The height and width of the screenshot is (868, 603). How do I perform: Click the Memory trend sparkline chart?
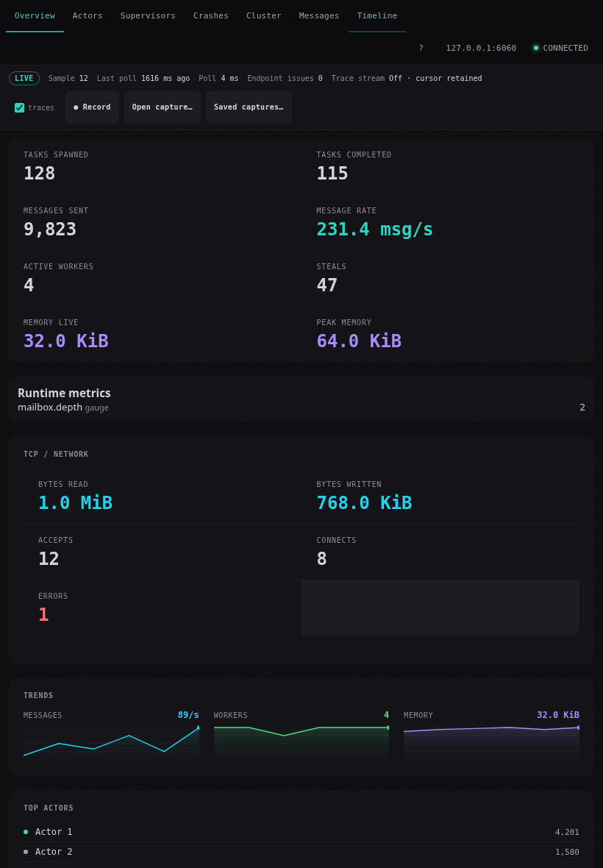pyautogui.click(x=491, y=744)
